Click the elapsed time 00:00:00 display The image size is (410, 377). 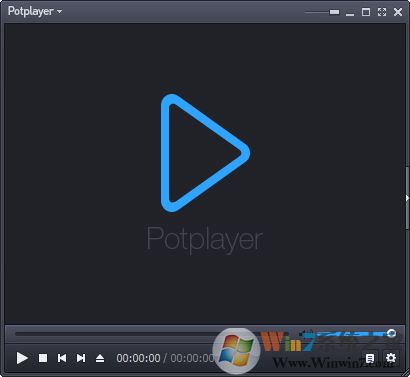coord(138,358)
